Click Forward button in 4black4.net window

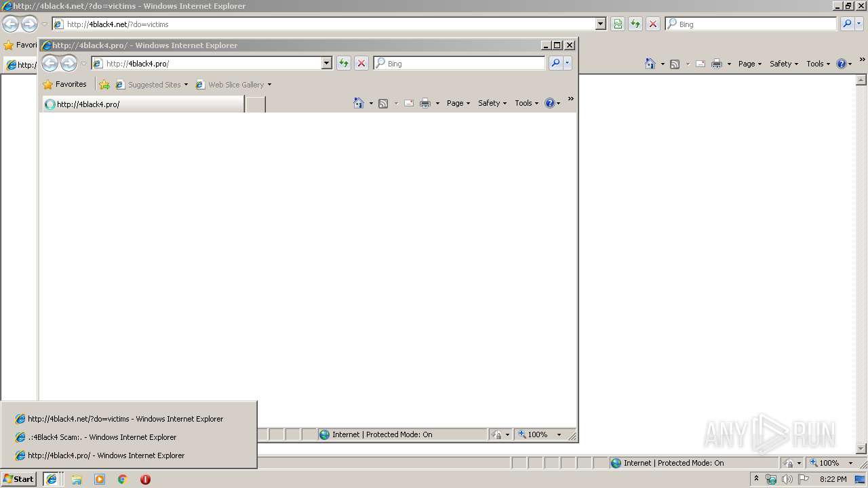29,24
